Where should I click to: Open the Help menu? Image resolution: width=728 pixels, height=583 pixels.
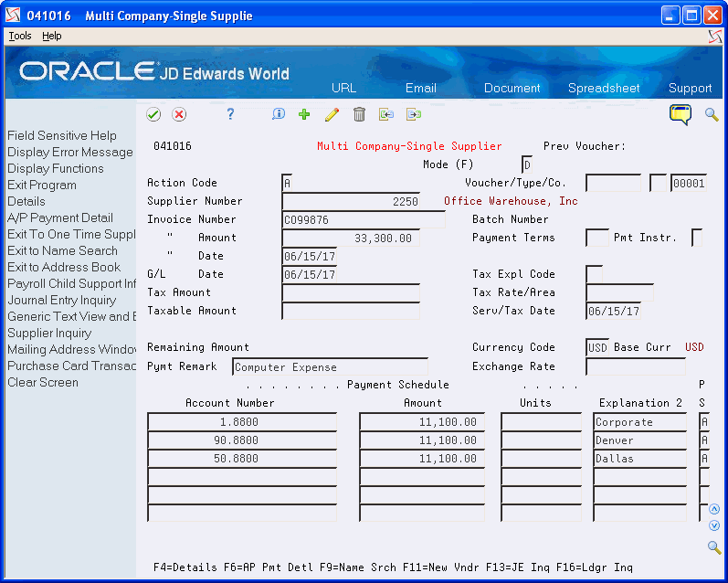(51, 36)
